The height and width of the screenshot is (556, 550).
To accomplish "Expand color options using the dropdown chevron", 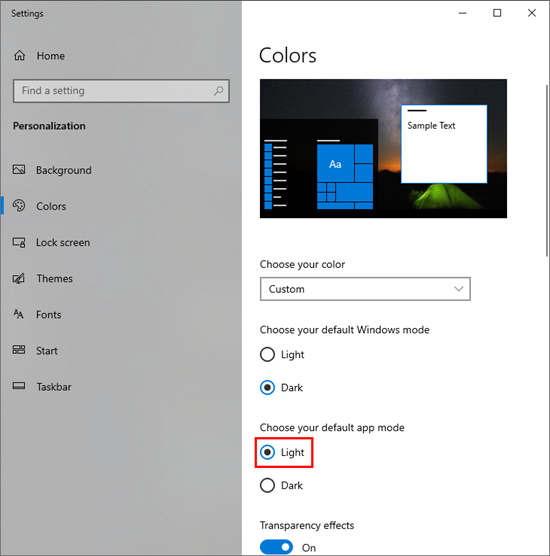I will [x=459, y=289].
